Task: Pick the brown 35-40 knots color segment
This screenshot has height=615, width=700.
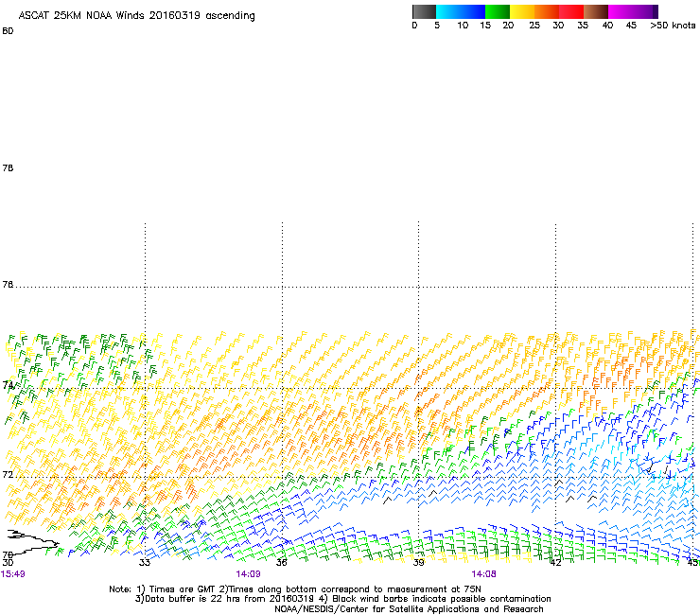Action: click(596, 11)
